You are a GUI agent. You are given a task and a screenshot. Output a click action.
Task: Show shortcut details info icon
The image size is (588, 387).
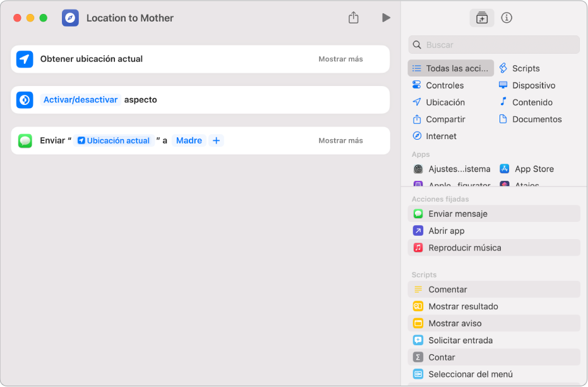(x=507, y=18)
